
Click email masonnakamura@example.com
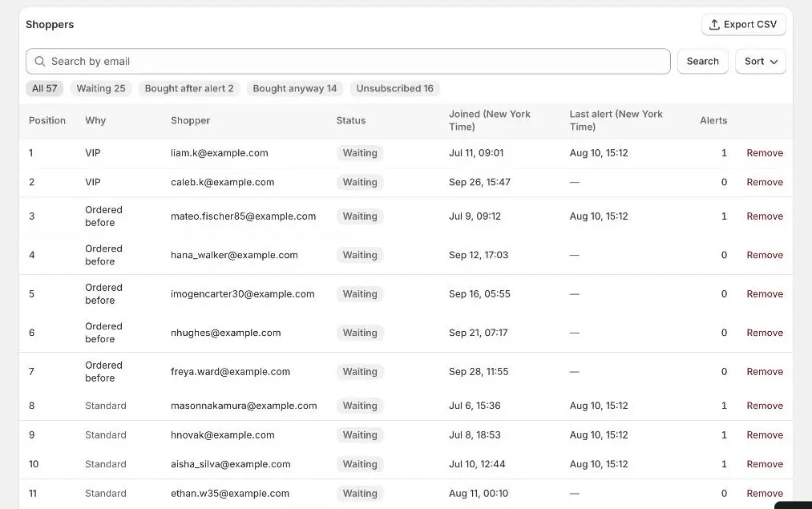[244, 406]
